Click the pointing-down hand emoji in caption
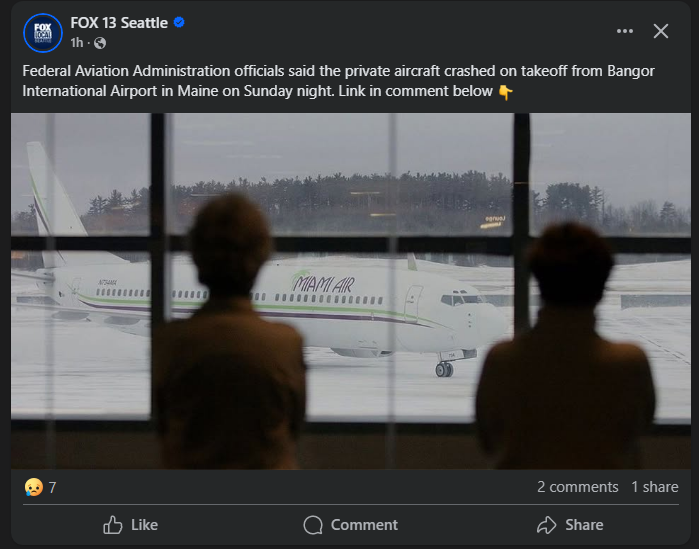Image resolution: width=699 pixels, height=549 pixels. 505,92
